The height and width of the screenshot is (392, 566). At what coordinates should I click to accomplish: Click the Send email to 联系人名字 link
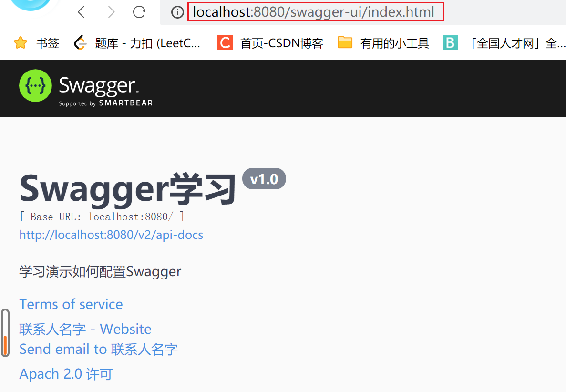[x=98, y=349]
